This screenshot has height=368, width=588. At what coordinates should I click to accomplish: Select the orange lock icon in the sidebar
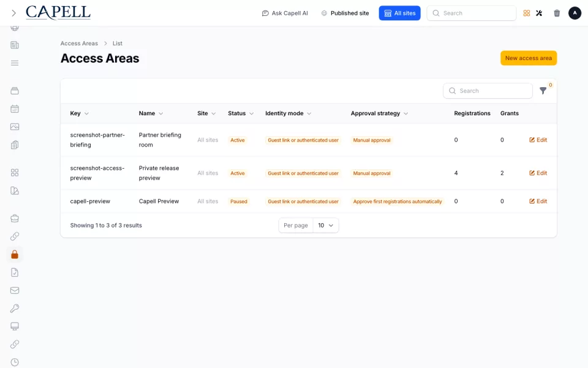[x=15, y=255]
